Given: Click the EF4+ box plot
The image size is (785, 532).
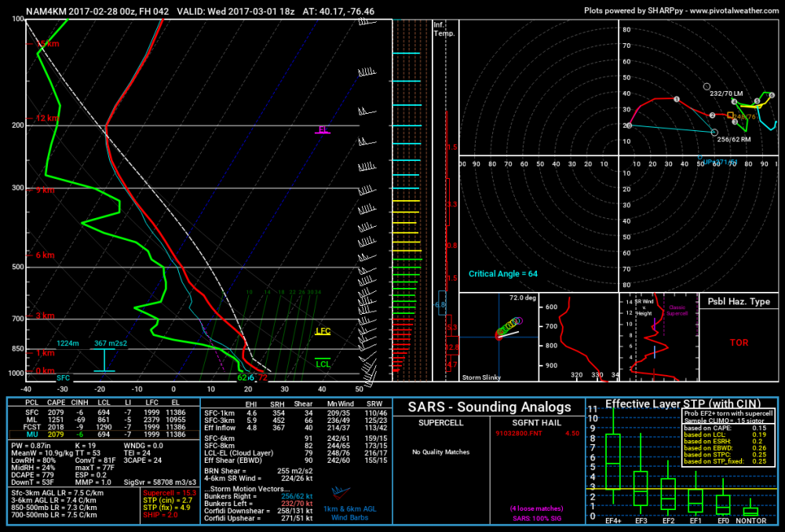Looking at the screenshot, I should 613,461.
